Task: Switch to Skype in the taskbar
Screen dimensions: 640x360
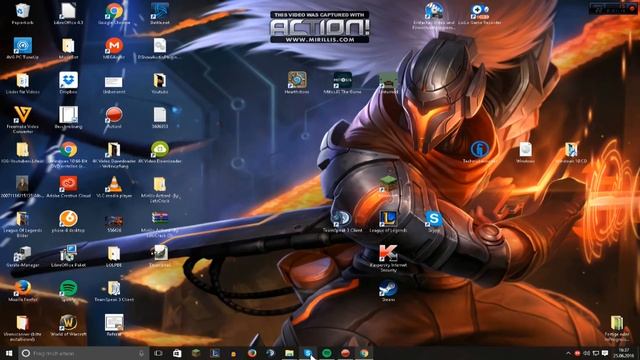Action: 308,353
